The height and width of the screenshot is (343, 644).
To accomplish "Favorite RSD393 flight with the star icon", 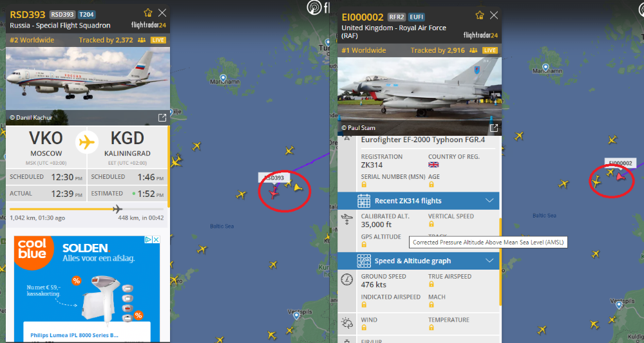I will click(x=148, y=13).
